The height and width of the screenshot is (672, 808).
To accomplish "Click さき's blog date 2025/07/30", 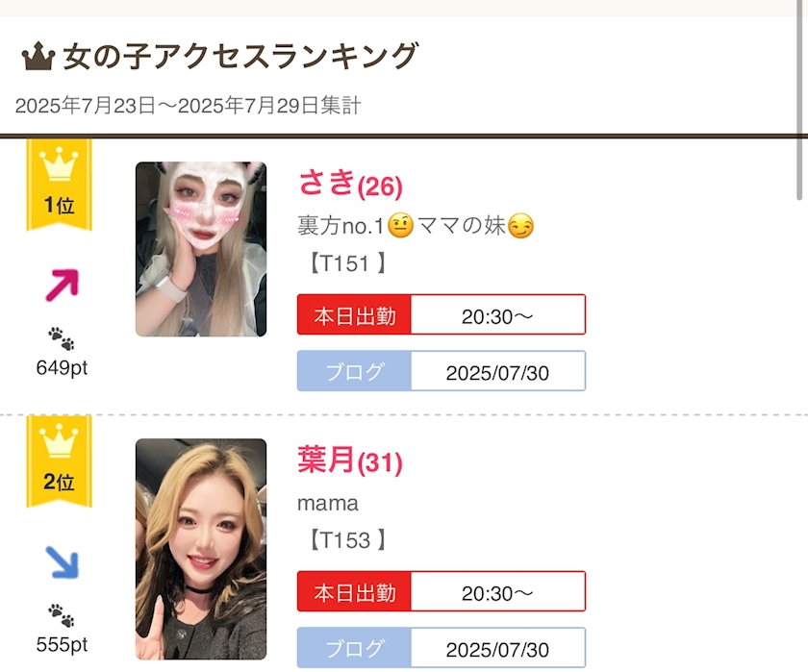I will (x=497, y=372).
